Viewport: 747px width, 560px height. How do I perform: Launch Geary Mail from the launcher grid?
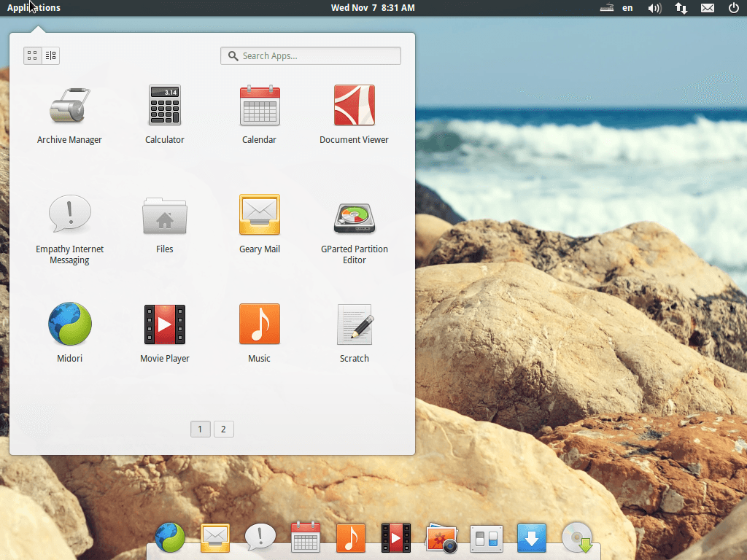(259, 225)
